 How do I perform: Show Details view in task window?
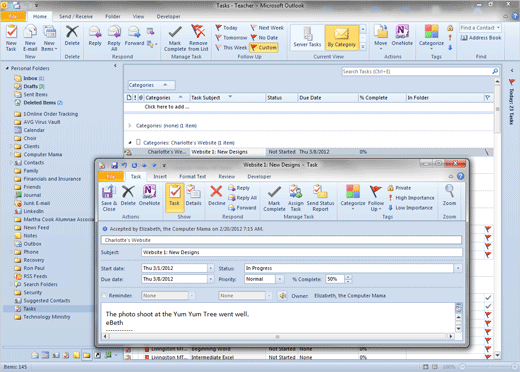[193, 196]
